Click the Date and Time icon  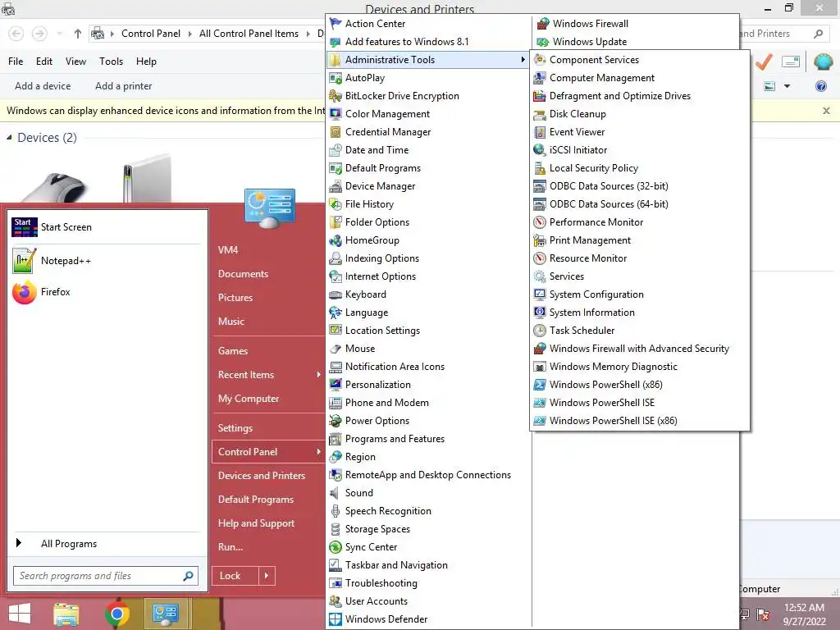click(336, 150)
